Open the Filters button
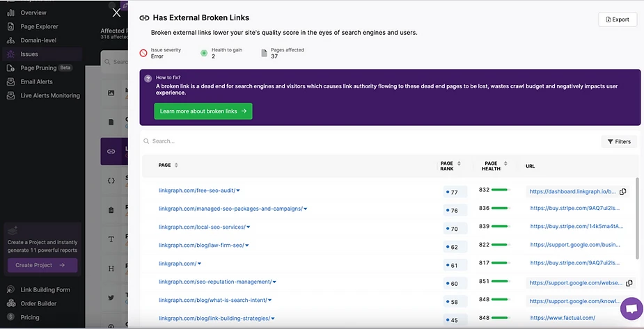Image resolution: width=644 pixels, height=329 pixels. tap(619, 141)
